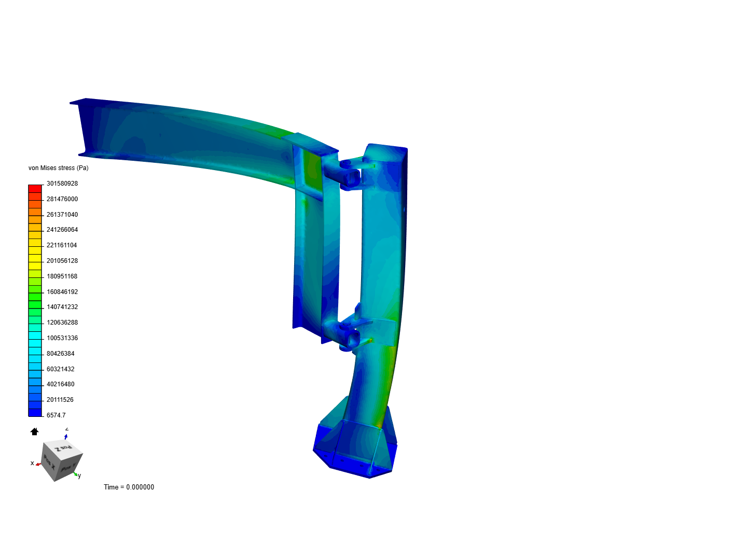Image resolution: width=747 pixels, height=560 pixels.
Task: Select the Pos Y cube face
Action: [69, 467]
